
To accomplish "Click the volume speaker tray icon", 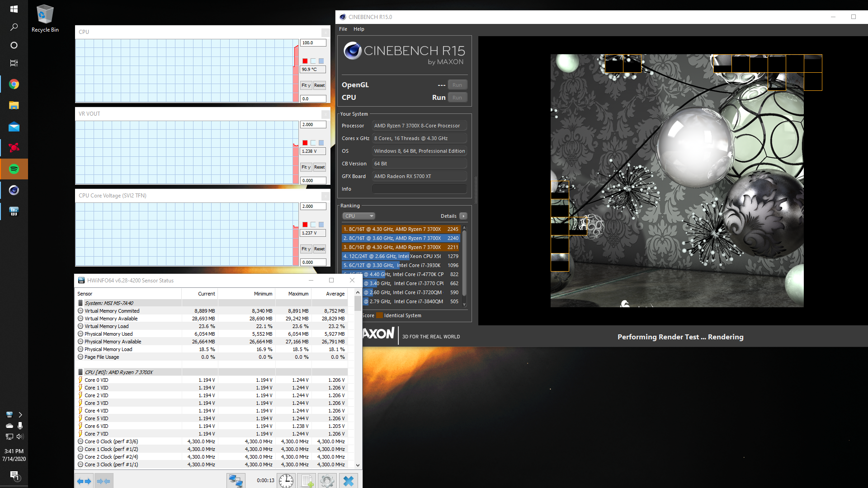I will pyautogui.click(x=20, y=436).
